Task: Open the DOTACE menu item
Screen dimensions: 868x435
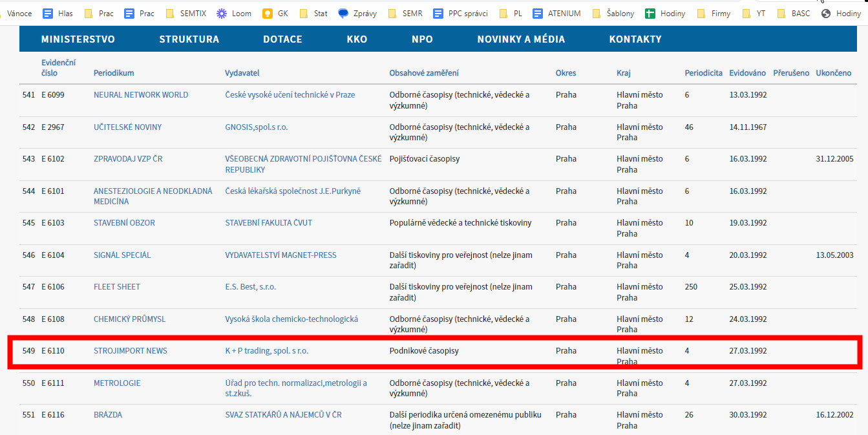Action: click(282, 39)
